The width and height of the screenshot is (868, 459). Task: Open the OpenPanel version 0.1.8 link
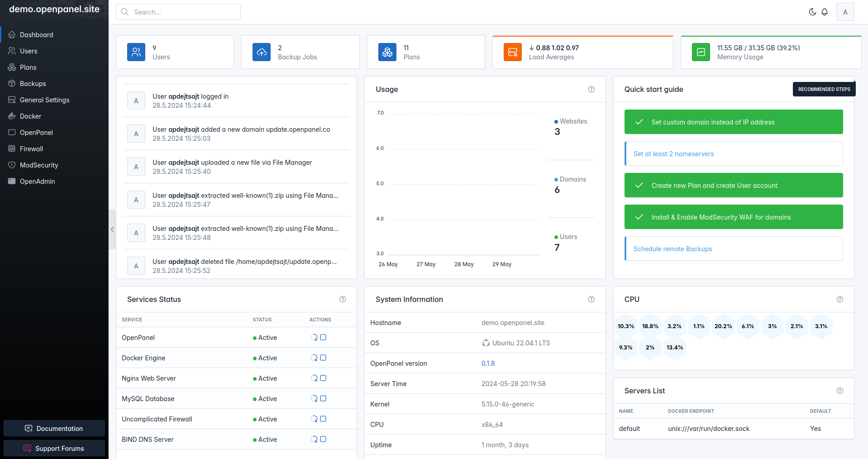pos(488,363)
